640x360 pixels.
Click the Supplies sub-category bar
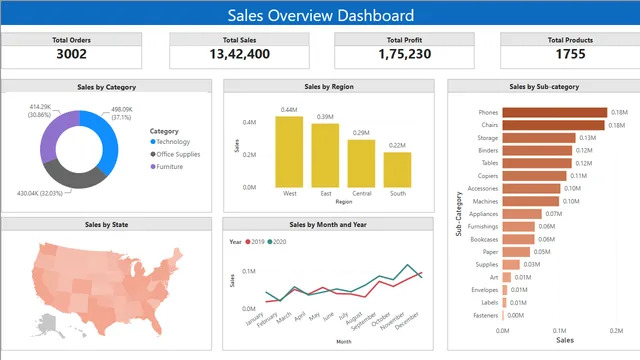(x=511, y=264)
